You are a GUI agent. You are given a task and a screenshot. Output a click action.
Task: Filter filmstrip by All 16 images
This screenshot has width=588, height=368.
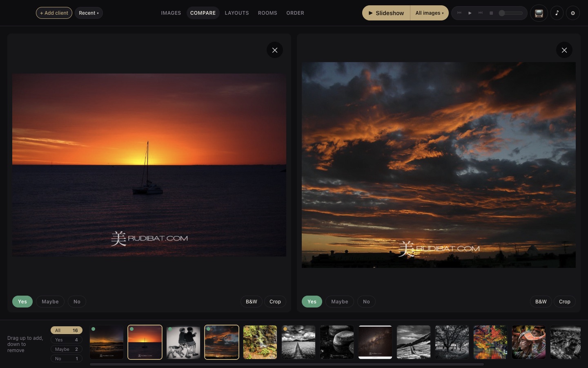[x=67, y=330]
